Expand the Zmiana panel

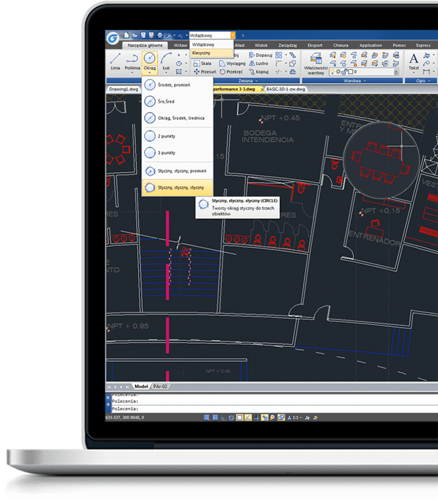pyautogui.click(x=248, y=81)
